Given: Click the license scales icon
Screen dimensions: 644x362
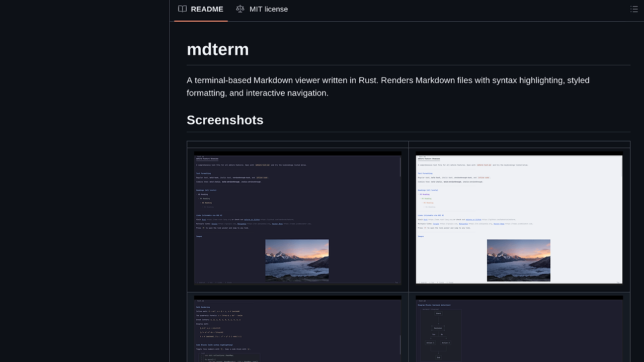Looking at the screenshot, I should [240, 9].
